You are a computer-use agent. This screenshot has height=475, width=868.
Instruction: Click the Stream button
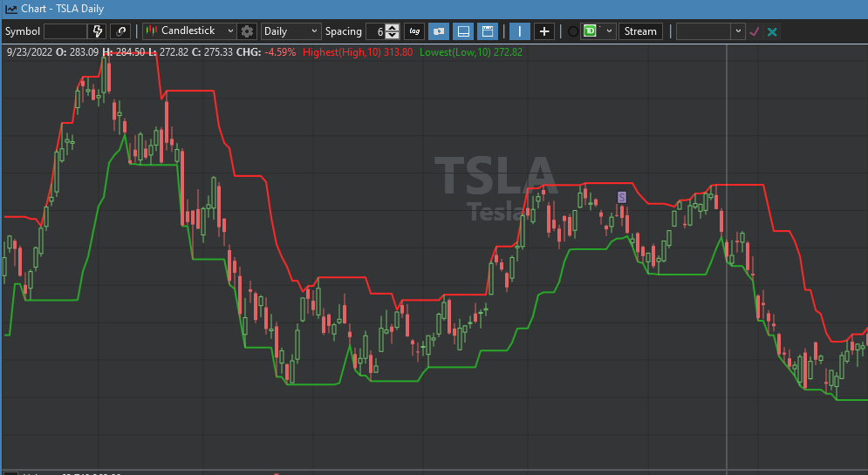640,31
